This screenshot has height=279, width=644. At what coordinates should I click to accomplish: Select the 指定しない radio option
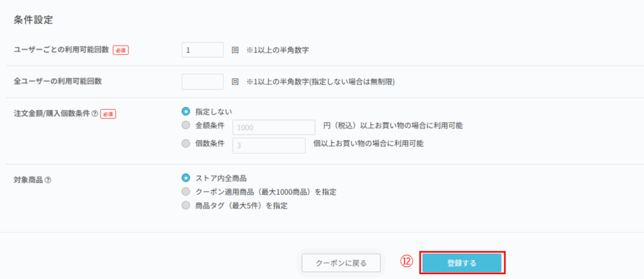coord(186,111)
